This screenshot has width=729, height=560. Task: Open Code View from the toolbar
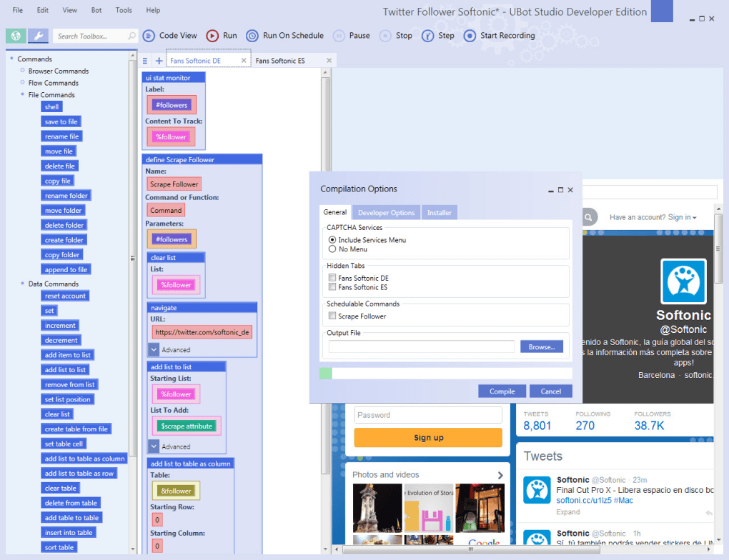169,36
